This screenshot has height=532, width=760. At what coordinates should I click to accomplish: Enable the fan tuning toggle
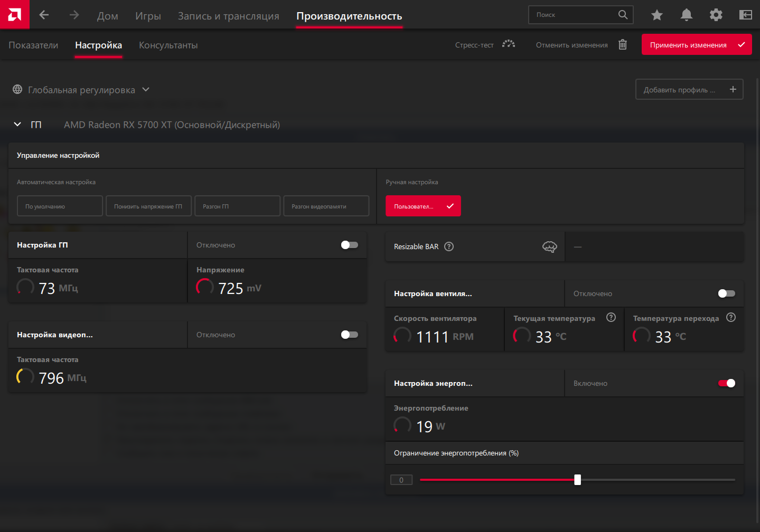point(727,293)
